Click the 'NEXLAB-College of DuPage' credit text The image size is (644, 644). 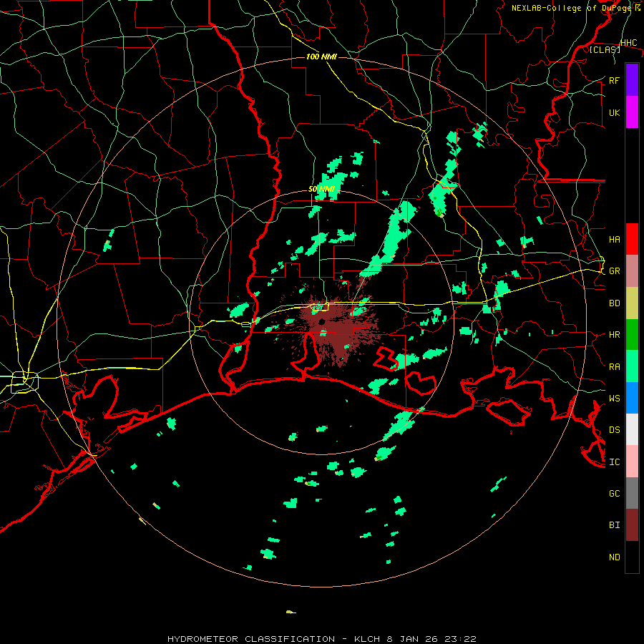[572, 8]
